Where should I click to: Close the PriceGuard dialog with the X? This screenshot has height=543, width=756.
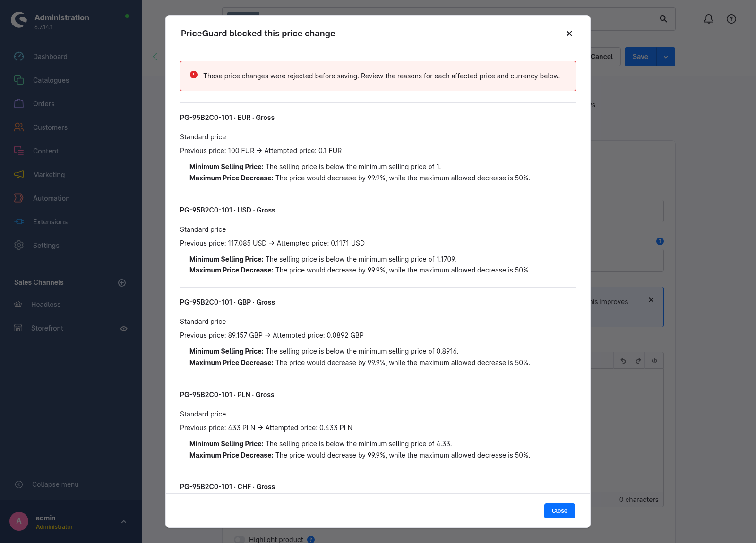pyautogui.click(x=569, y=34)
